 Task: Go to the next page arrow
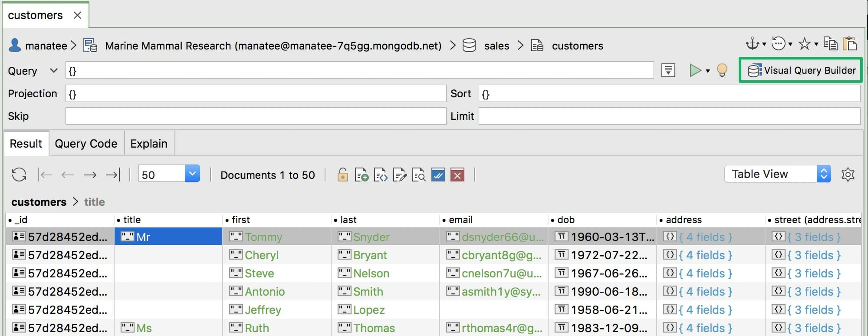tap(90, 175)
